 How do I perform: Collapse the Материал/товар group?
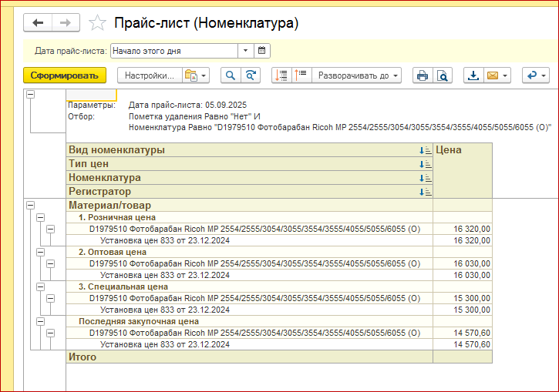coord(31,205)
